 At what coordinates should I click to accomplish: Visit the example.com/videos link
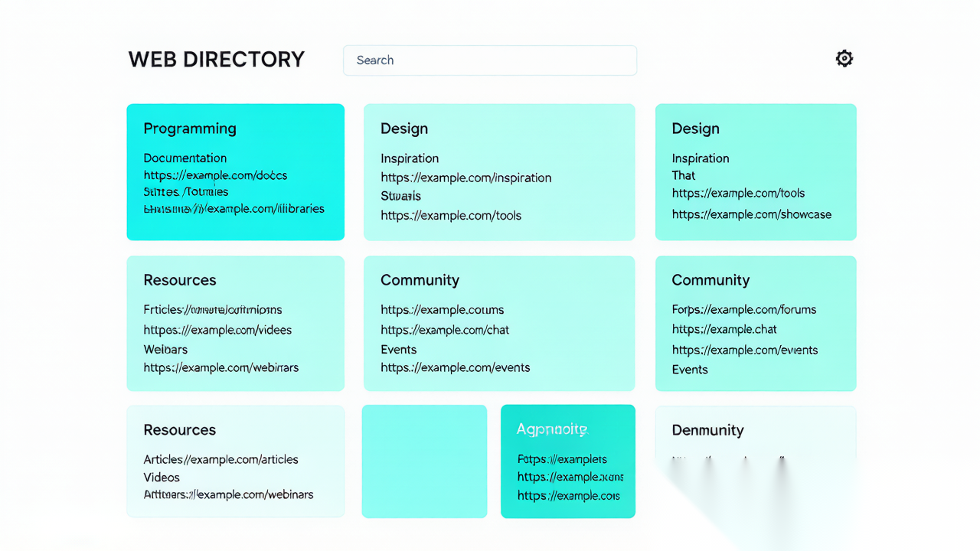217,331
